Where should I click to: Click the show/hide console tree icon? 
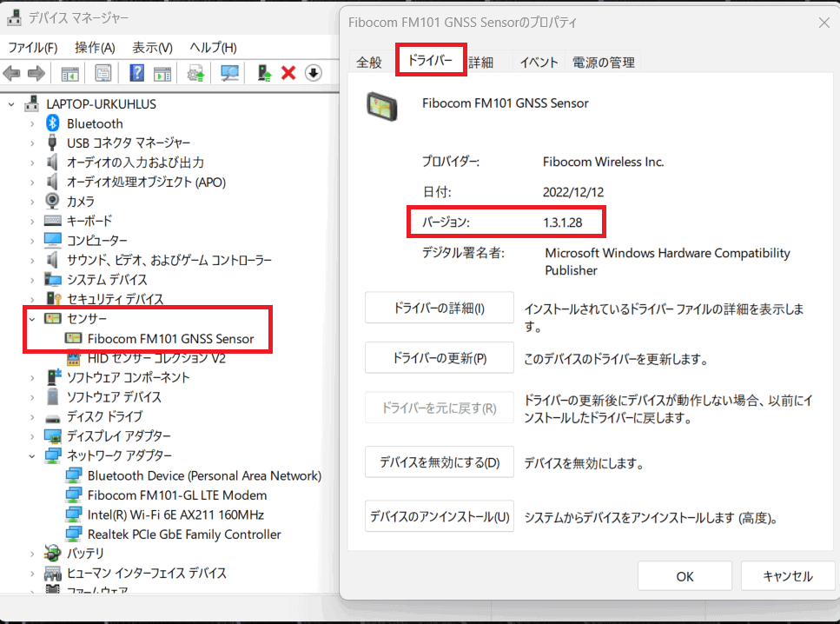(x=69, y=73)
